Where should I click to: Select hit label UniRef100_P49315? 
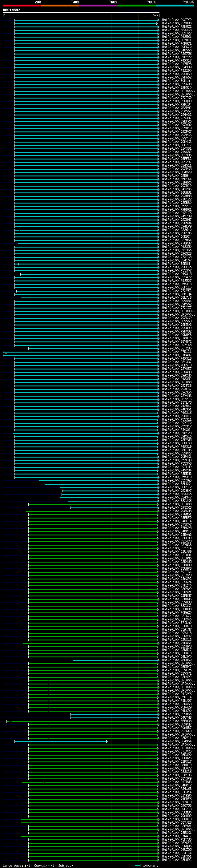(x=176, y=274)
